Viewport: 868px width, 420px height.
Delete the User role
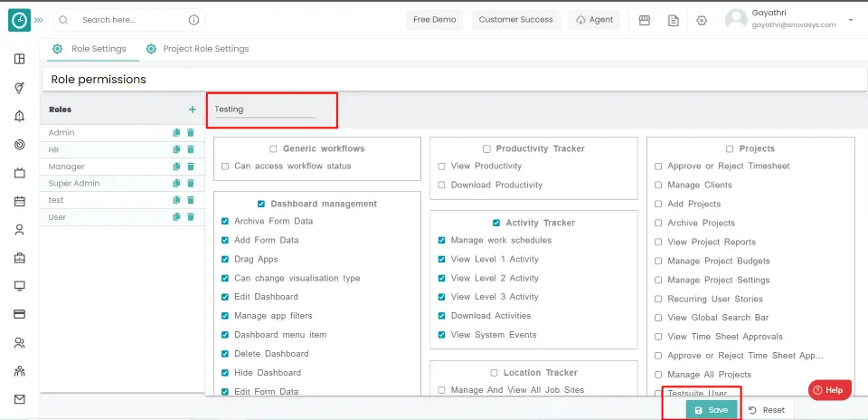pos(191,217)
